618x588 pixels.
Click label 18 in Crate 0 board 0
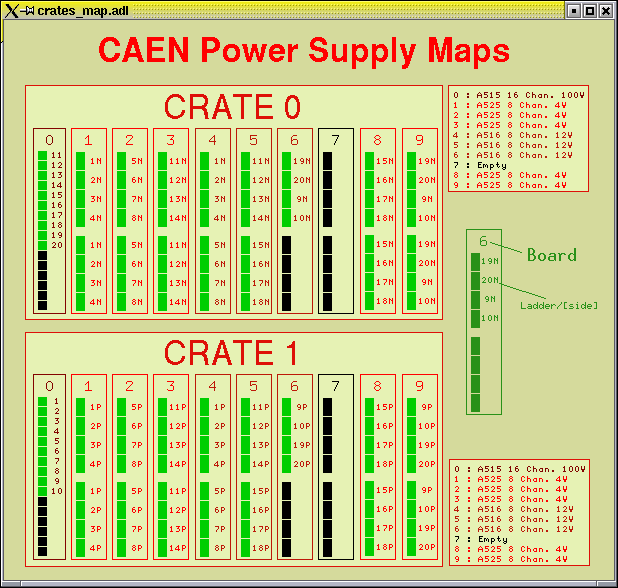point(57,225)
